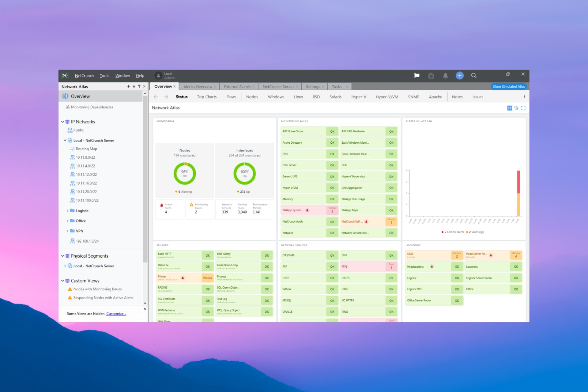This screenshot has width=588, height=392.
Task: Dismiss the hidden views notice
Action: point(145,309)
